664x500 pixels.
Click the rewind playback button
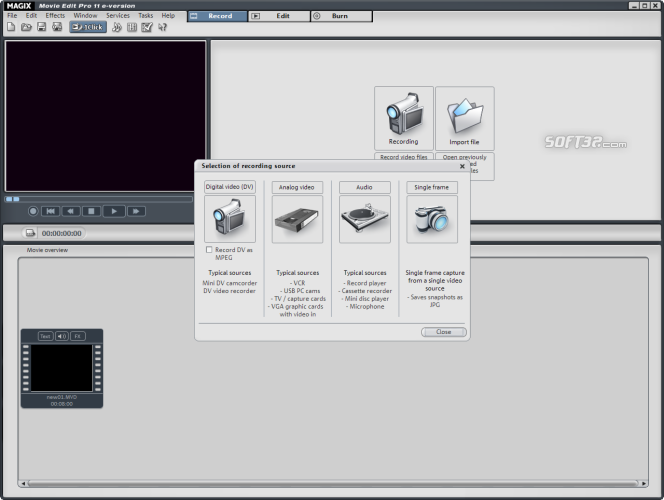point(71,211)
